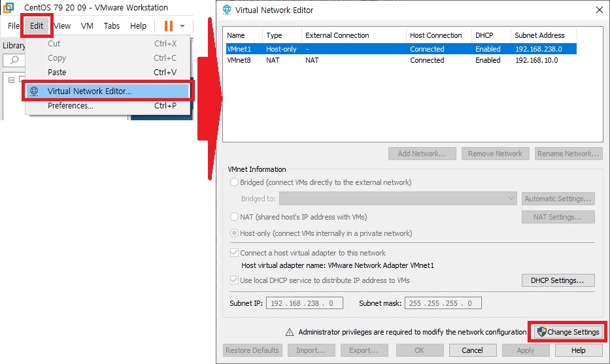This screenshot has height=364, width=610.
Task: Open the View menu
Action: click(x=62, y=26)
